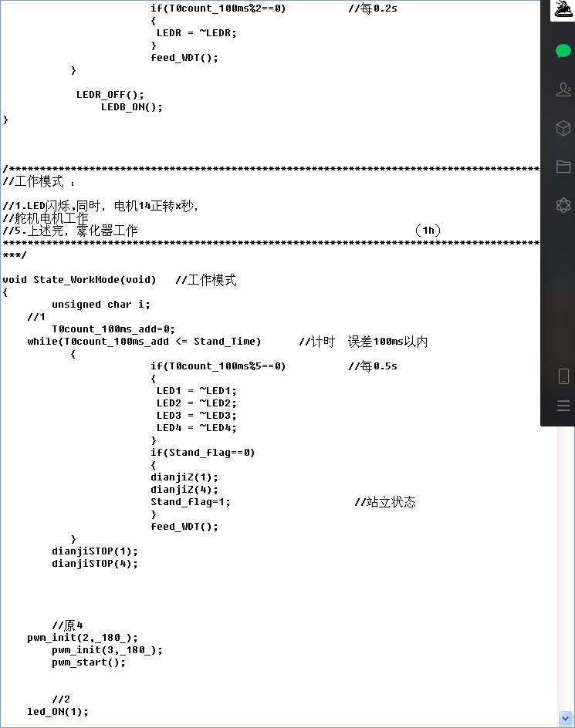Click the mobile phone icon in sidebar

(x=563, y=376)
